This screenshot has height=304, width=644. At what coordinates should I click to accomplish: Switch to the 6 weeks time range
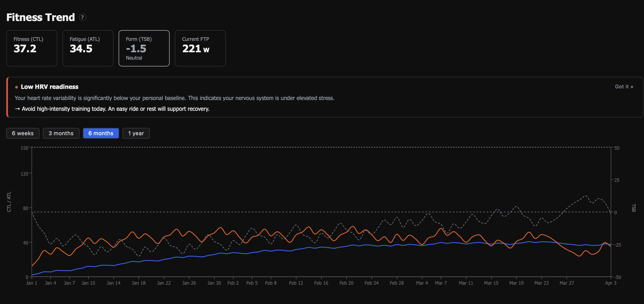pyautogui.click(x=22, y=133)
